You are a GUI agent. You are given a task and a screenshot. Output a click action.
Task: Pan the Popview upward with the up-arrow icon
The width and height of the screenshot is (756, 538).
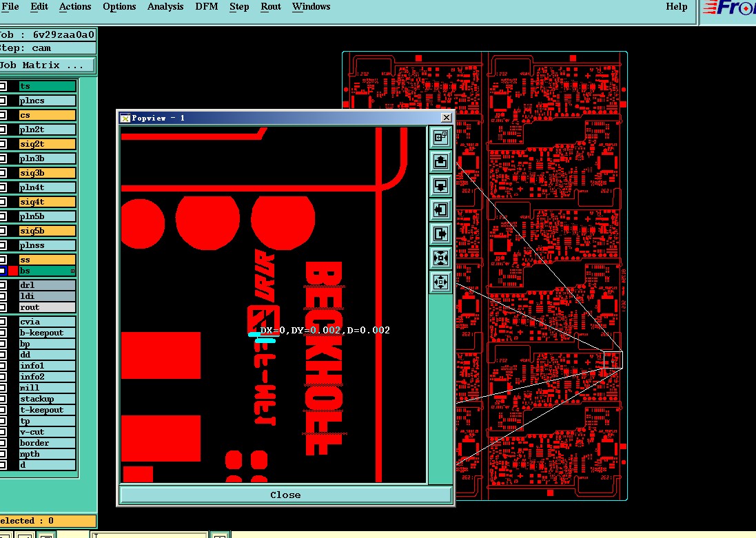click(x=440, y=161)
